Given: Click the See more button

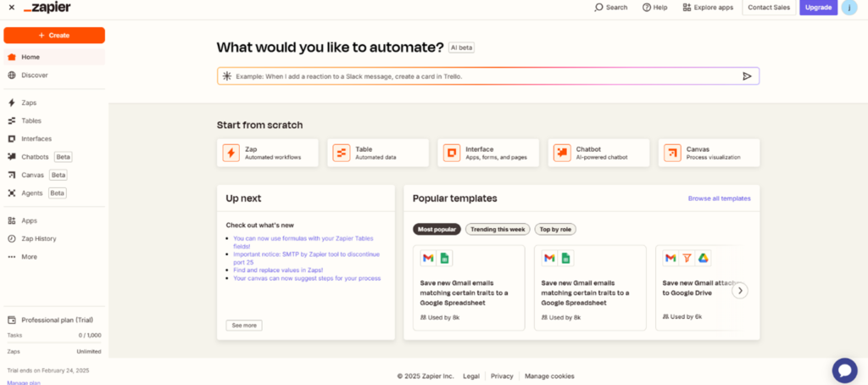Looking at the screenshot, I should coord(244,326).
